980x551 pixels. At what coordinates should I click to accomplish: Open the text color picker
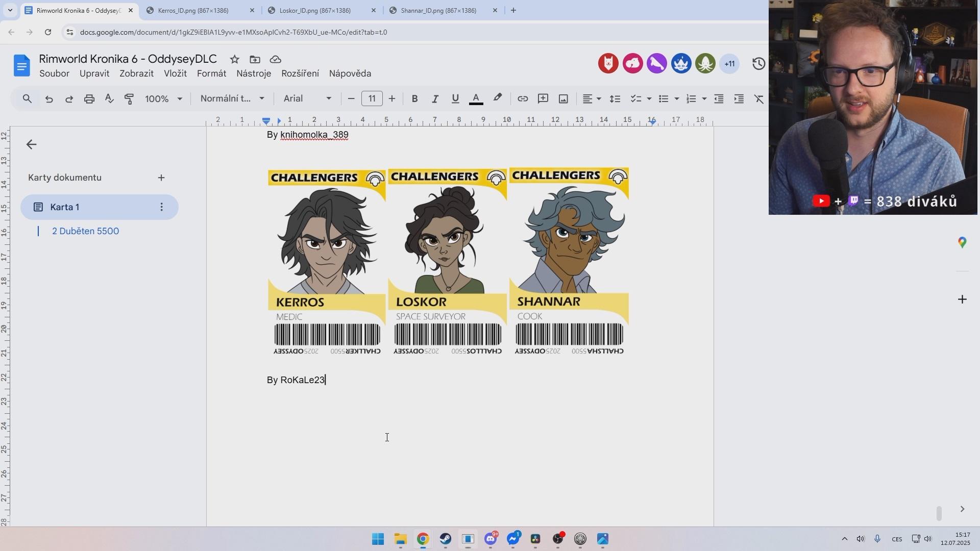[476, 99]
